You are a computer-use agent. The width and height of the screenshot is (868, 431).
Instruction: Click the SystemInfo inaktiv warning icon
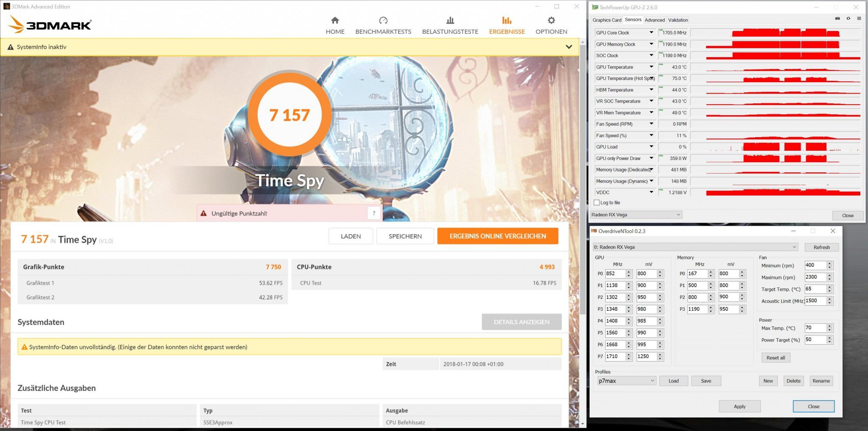[x=11, y=47]
